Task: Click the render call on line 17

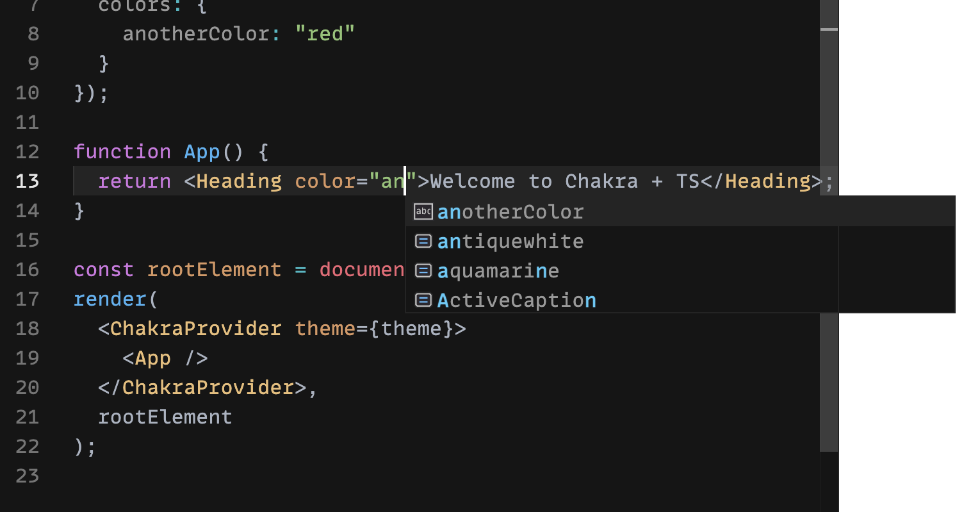Action: pos(110,299)
